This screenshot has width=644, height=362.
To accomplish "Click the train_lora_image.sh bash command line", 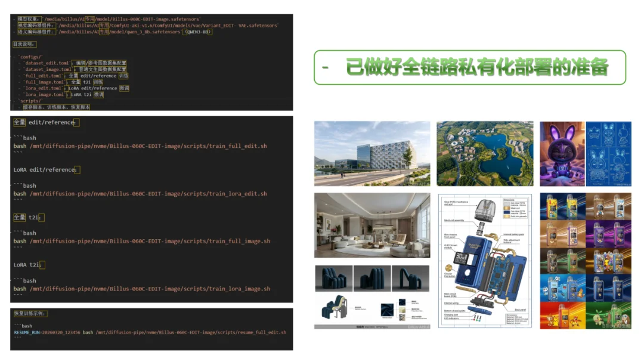I will pyautogui.click(x=142, y=289).
